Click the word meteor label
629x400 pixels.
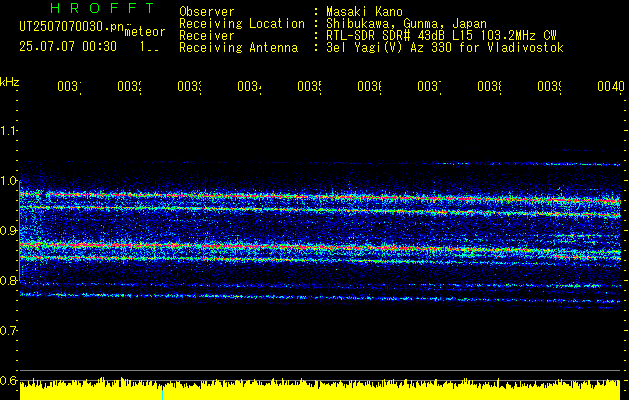[145, 32]
